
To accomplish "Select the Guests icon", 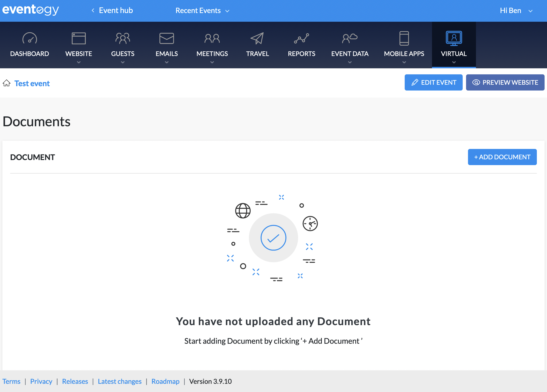I will (x=122, y=39).
